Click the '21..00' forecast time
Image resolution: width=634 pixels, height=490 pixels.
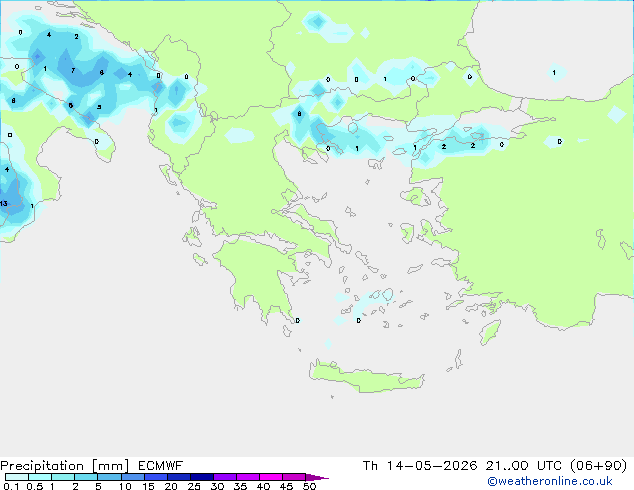tap(507, 466)
